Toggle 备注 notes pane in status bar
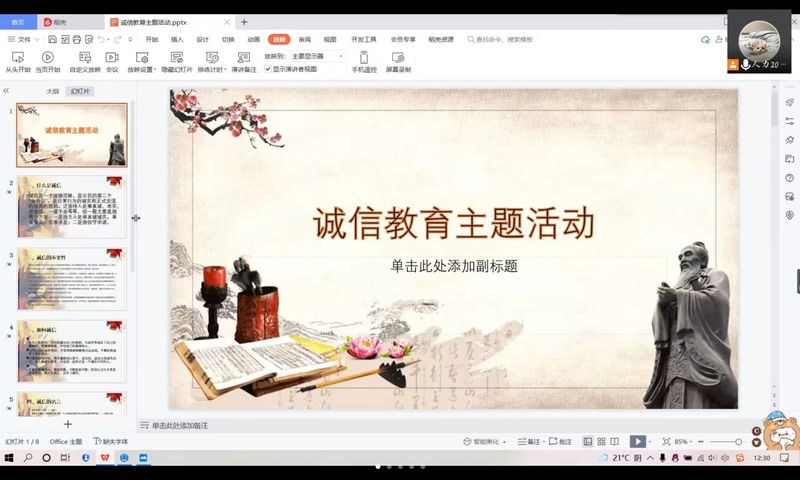 [x=530, y=441]
